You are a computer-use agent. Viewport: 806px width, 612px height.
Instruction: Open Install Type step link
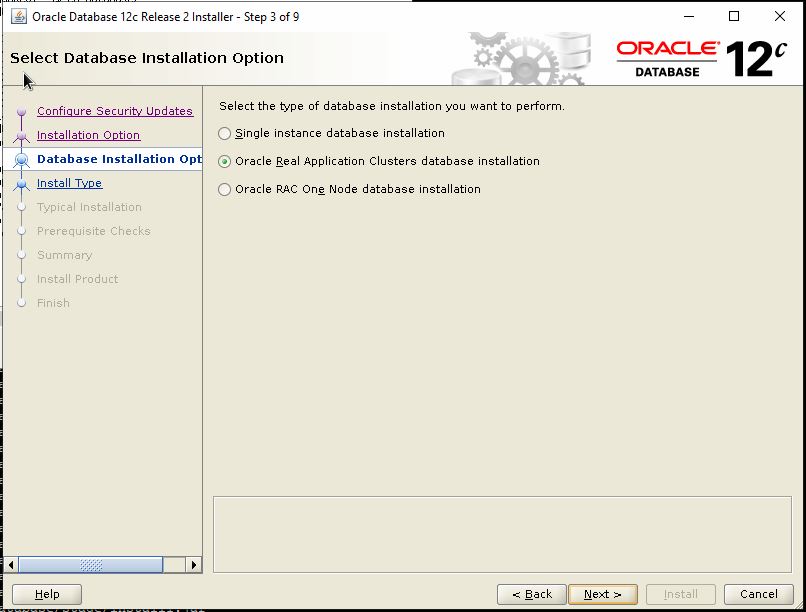(69, 183)
